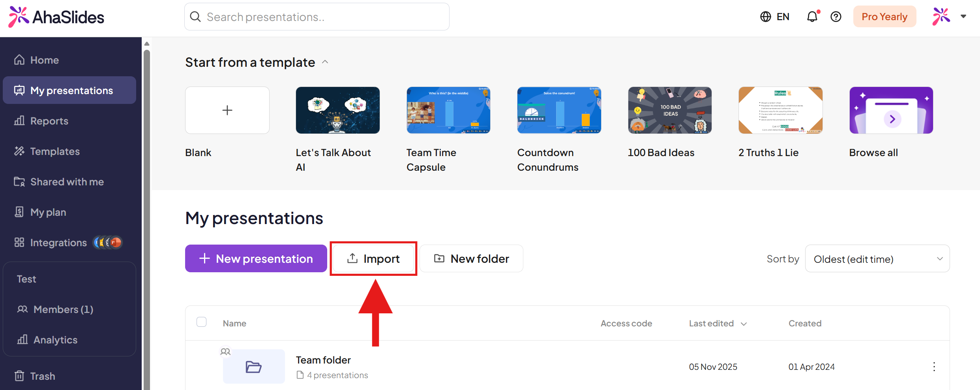The image size is (980, 390).
Task: Go to Reports in the sidebar
Action: [49, 121]
